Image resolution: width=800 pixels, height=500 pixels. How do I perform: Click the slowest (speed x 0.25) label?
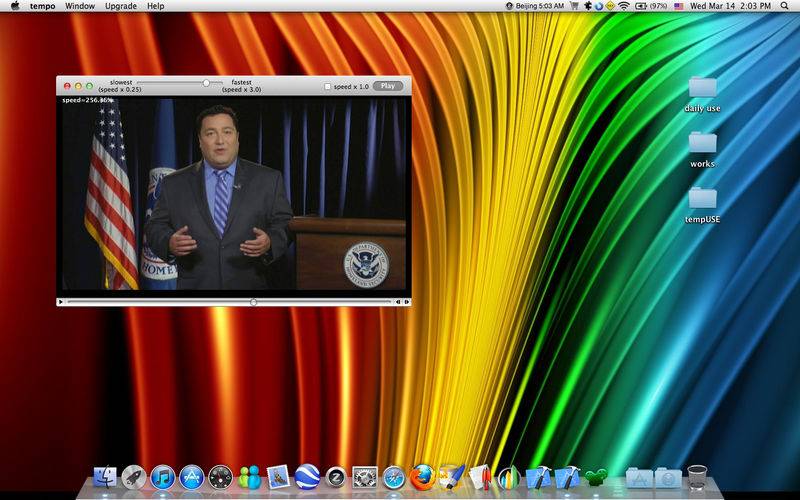(120, 86)
